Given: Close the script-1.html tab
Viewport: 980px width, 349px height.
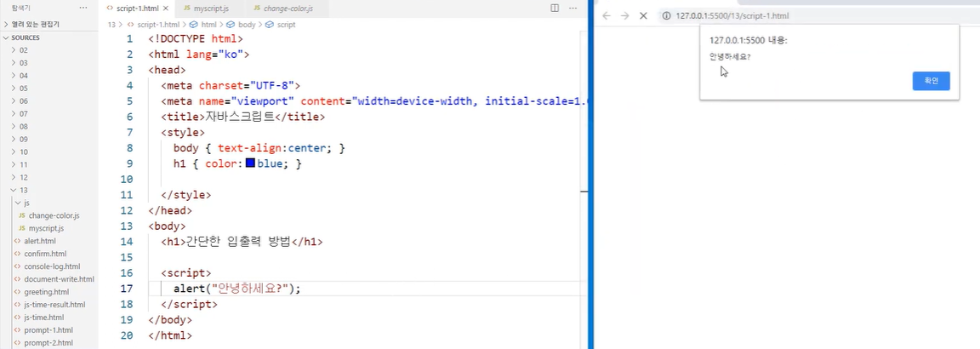Looking at the screenshot, I should click(166, 9).
